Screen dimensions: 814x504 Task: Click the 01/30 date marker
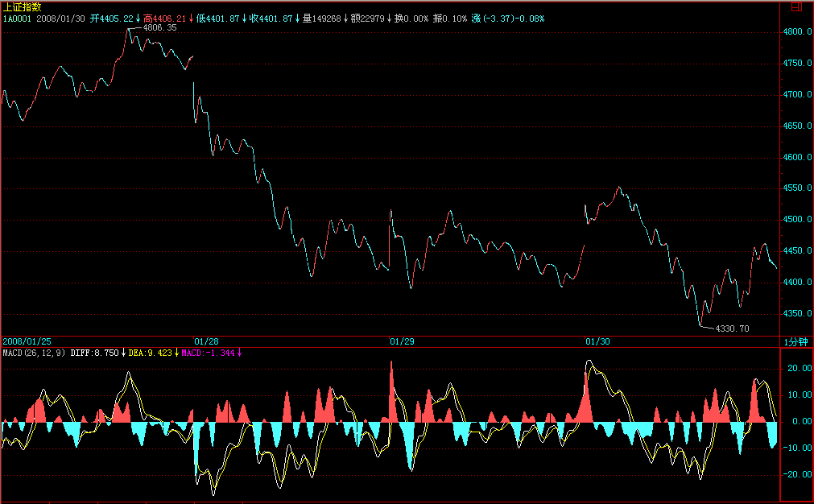point(597,342)
